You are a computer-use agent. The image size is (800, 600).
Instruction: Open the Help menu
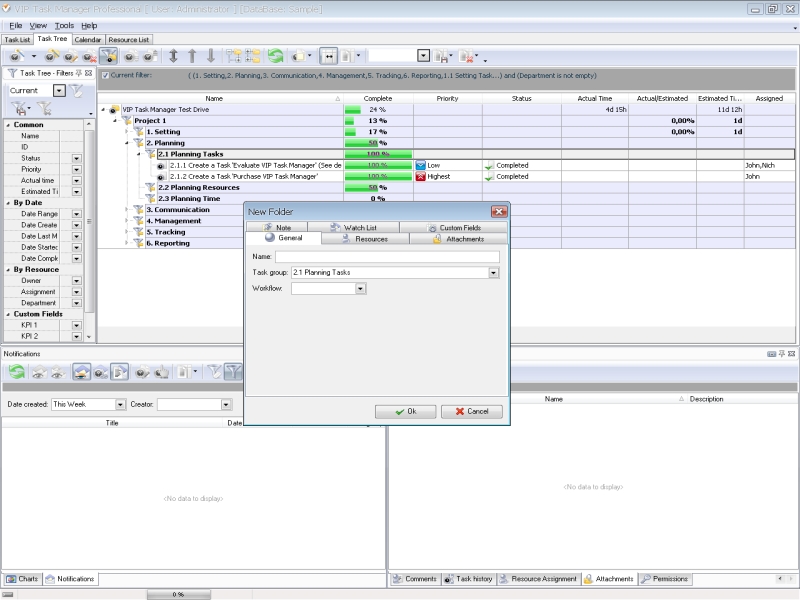tap(89, 26)
